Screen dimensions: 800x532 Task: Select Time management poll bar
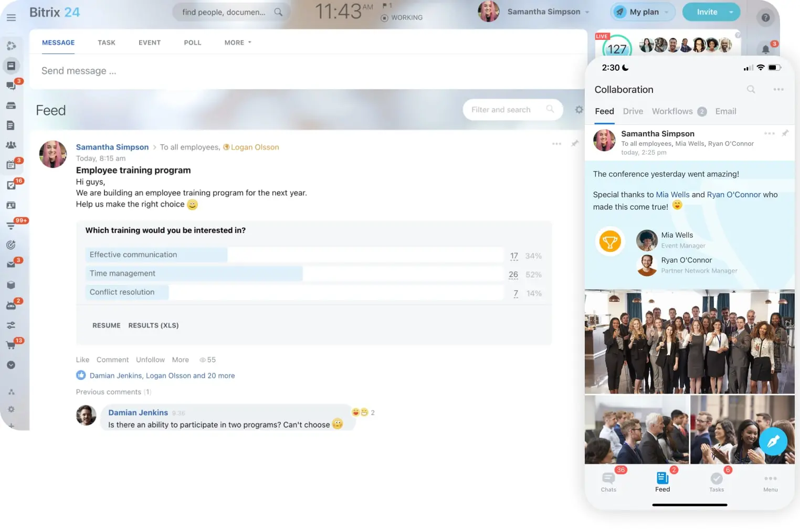click(294, 273)
